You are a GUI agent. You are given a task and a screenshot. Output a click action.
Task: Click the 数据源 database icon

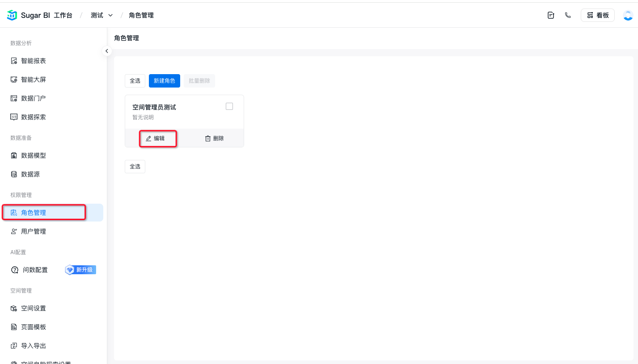(14, 174)
